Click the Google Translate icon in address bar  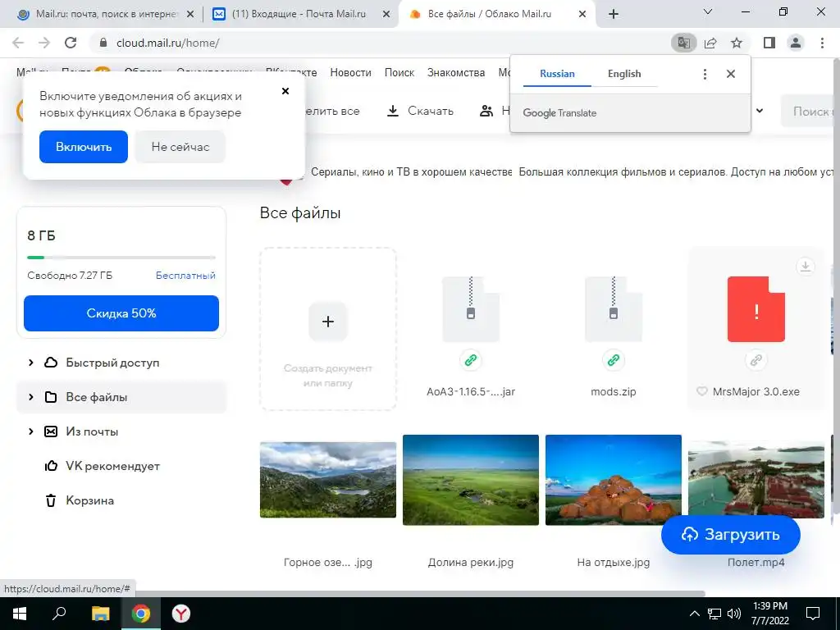click(x=684, y=43)
